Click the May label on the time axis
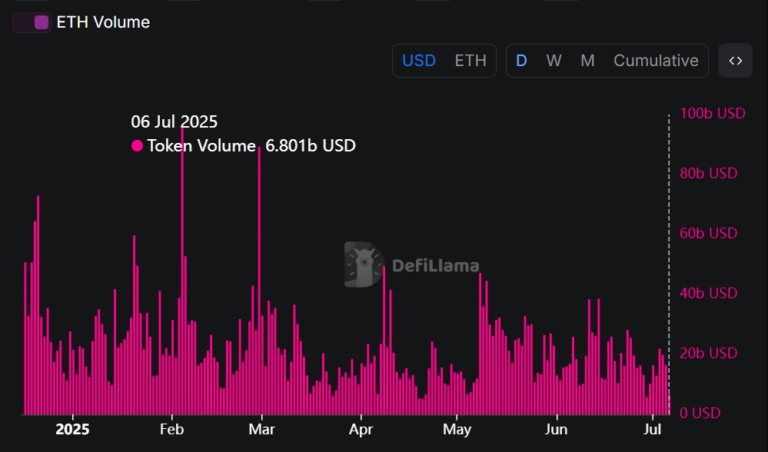This screenshot has width=768, height=452. pos(456,430)
